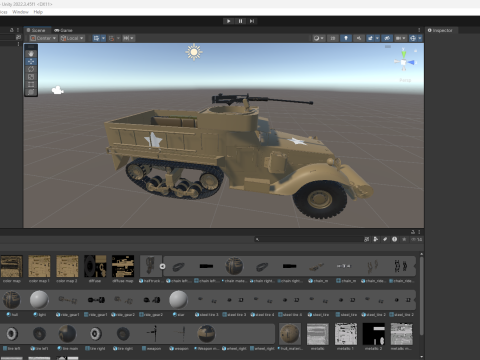Select the Hand view tool
This screenshot has height=360, width=480.
pyautogui.click(x=31, y=54)
